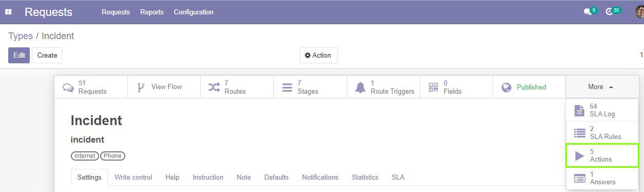Collapse the More dropdown
Screen dimensions: 644x192
(x=602, y=87)
